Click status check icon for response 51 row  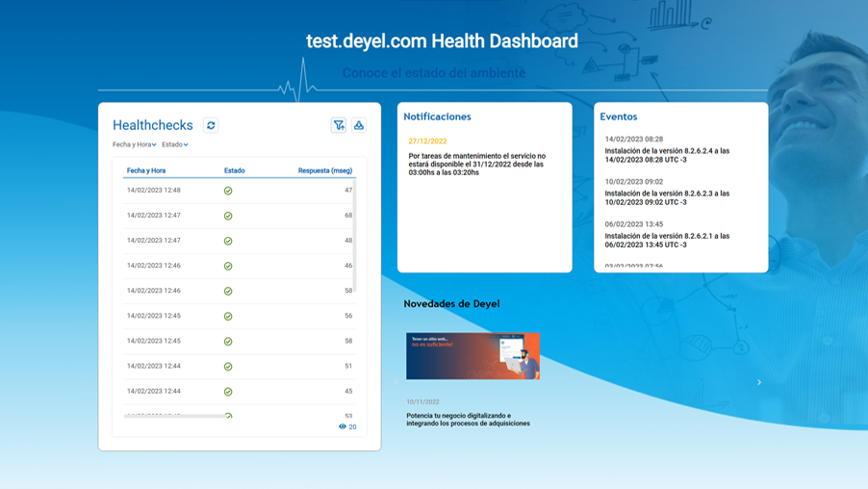[228, 367]
